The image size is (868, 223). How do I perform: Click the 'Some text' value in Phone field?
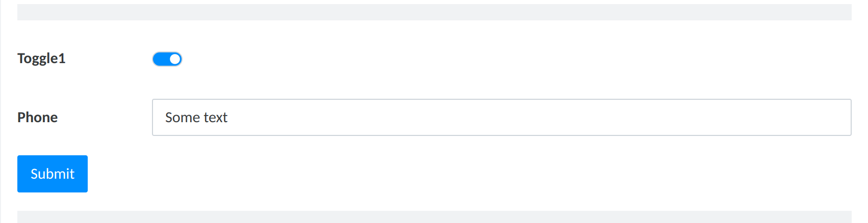196,118
